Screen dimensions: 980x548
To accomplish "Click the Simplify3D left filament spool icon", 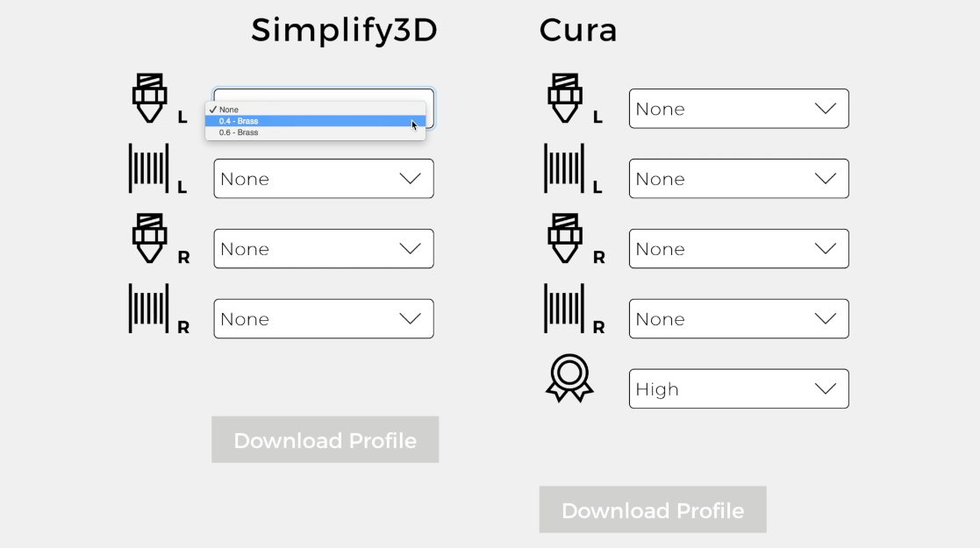I will coord(149,168).
